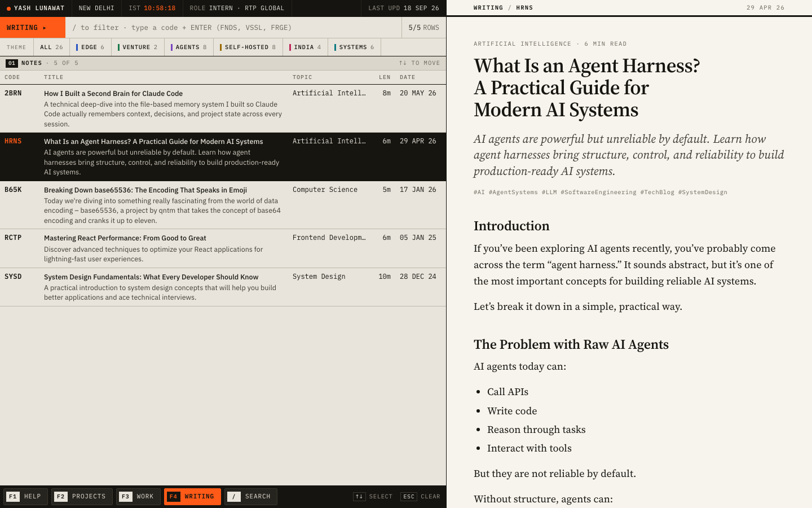Select the HRNS code cell
The width and height of the screenshot is (812, 508).
tap(13, 141)
